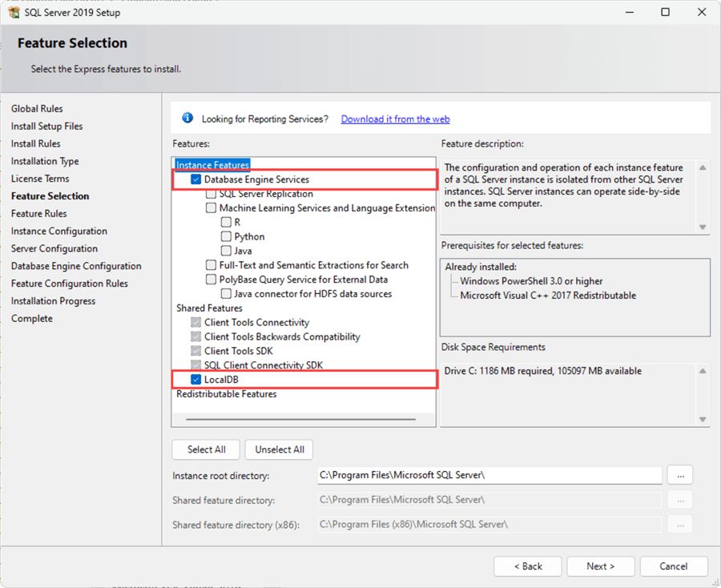Viewport: 721px width, 588px height.
Task: Maximize the SQL Server 2019 Setup window
Action: [x=666, y=12]
